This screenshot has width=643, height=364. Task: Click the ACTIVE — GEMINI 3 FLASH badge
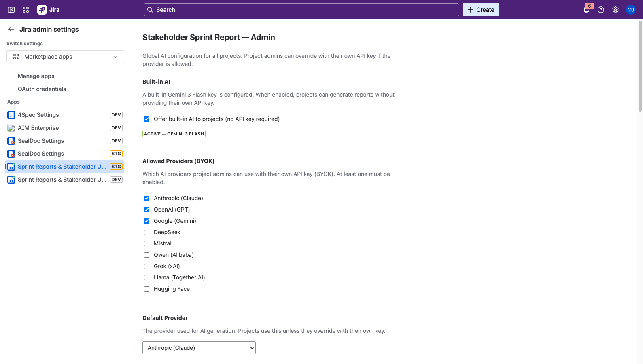pos(174,134)
